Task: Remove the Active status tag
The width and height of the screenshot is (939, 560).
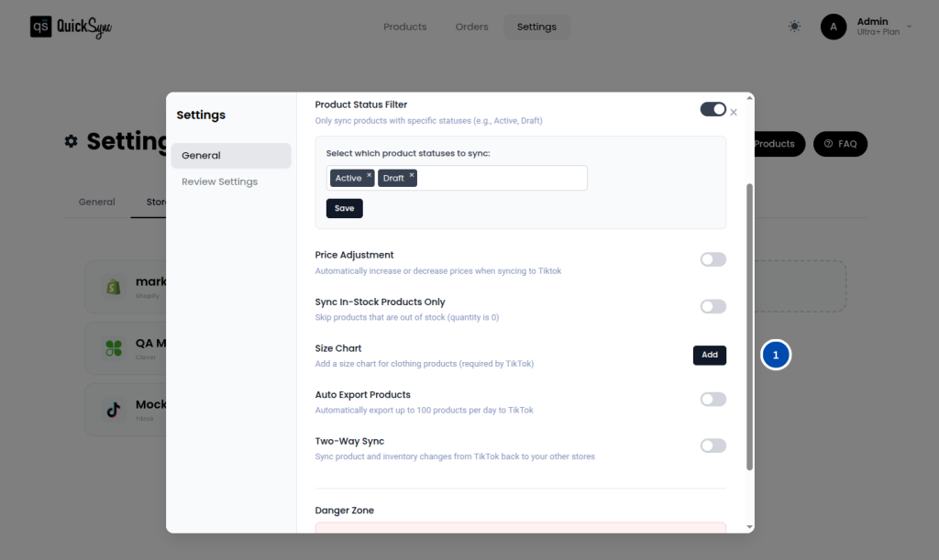Action: point(370,174)
